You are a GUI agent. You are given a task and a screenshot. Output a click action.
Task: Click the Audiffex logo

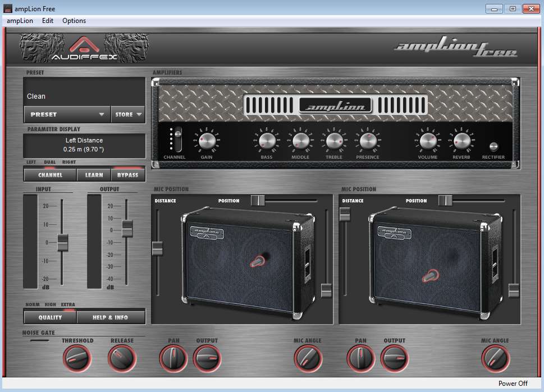(84, 48)
